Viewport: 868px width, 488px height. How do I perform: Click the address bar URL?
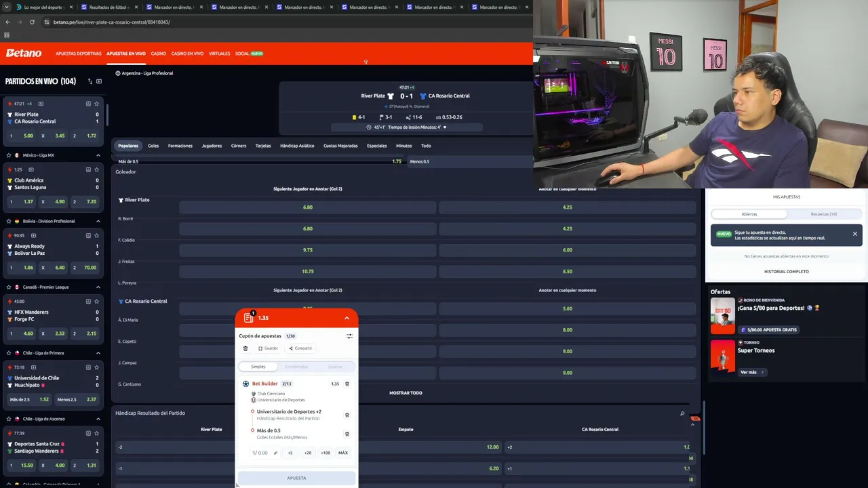pos(112,22)
